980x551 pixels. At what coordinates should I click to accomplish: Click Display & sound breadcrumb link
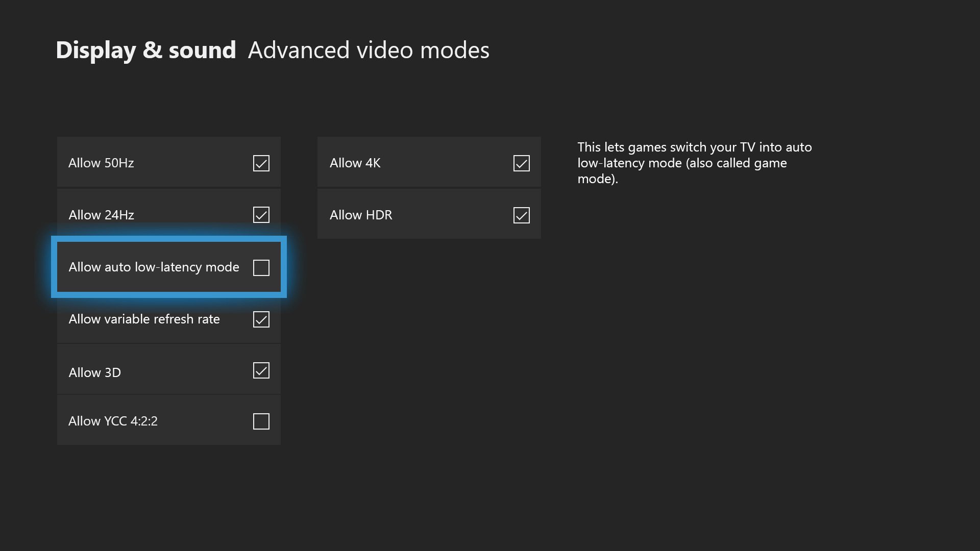click(145, 48)
